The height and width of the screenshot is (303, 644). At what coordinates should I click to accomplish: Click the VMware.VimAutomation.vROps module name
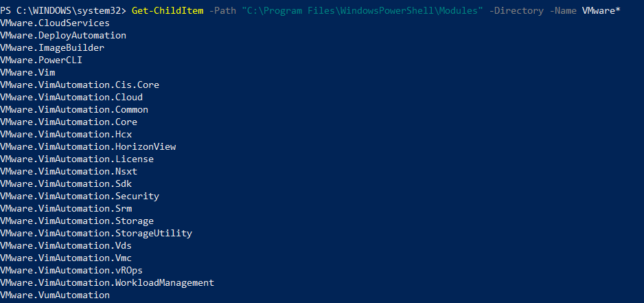[x=71, y=270]
